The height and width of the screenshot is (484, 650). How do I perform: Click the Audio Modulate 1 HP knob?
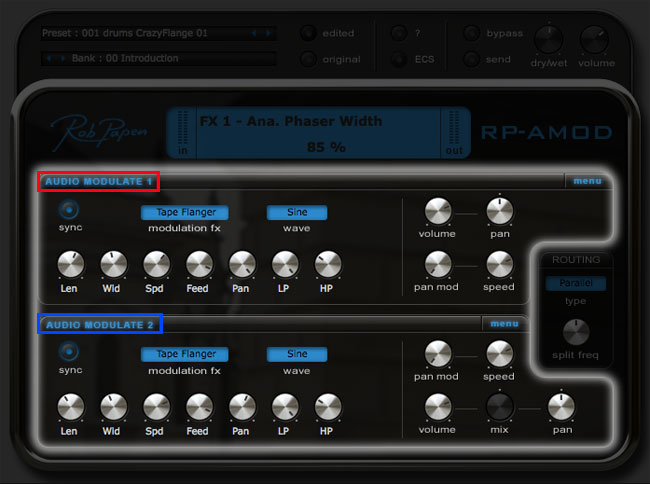point(328,264)
